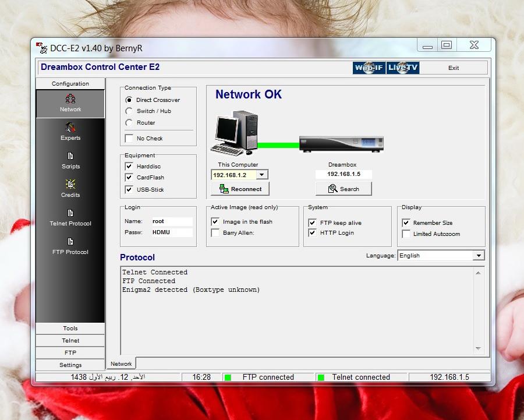Click the 'Telnet Connected' log line
The width and height of the screenshot is (524, 420).
pos(155,272)
